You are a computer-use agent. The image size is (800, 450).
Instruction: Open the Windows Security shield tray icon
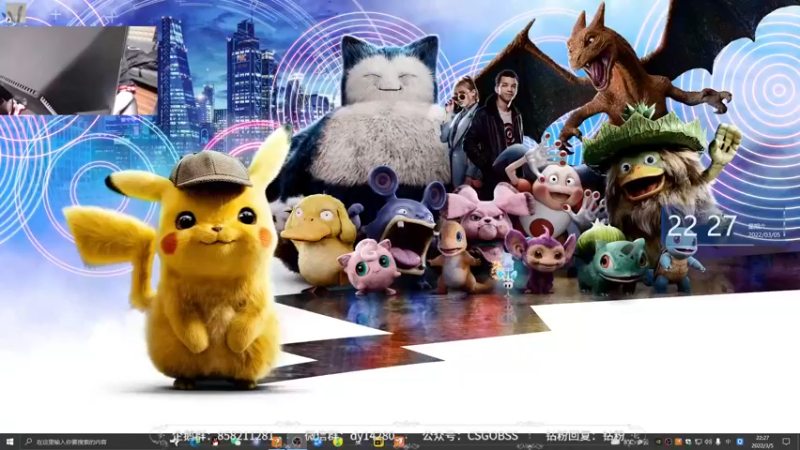(x=688, y=442)
